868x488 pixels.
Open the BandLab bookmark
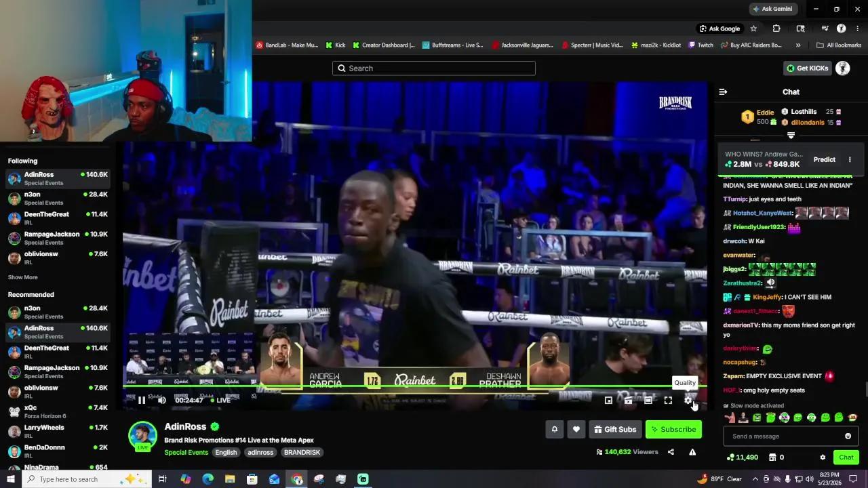click(x=287, y=45)
